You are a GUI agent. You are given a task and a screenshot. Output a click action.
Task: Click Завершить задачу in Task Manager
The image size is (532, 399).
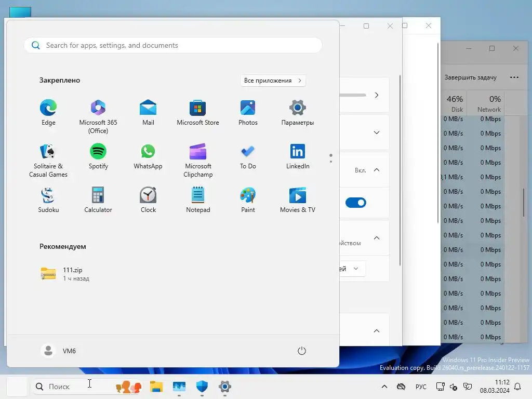470,77
